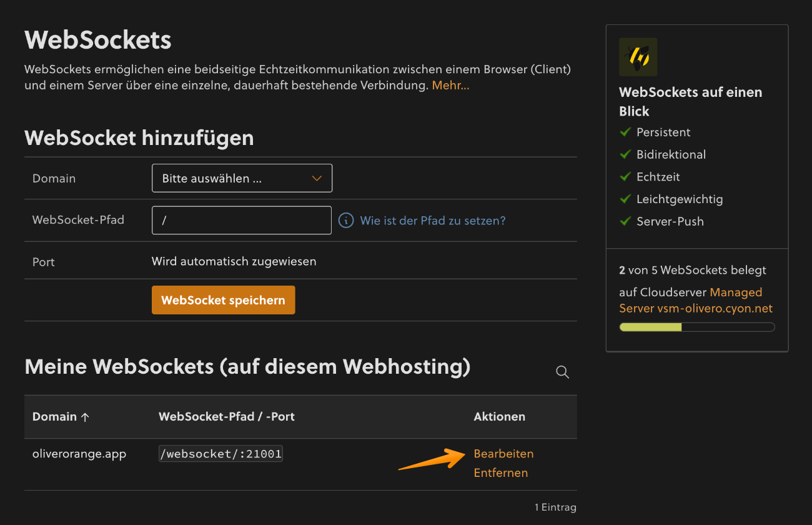Click the info icon next to WebSocket-Pfad
Image resolution: width=812 pixels, height=525 pixels.
(346, 220)
